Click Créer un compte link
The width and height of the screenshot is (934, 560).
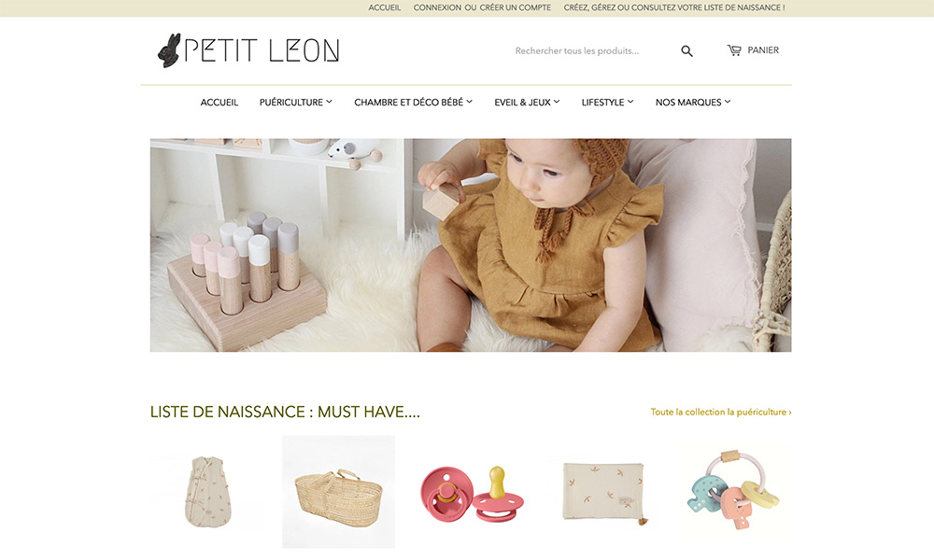pos(516,7)
